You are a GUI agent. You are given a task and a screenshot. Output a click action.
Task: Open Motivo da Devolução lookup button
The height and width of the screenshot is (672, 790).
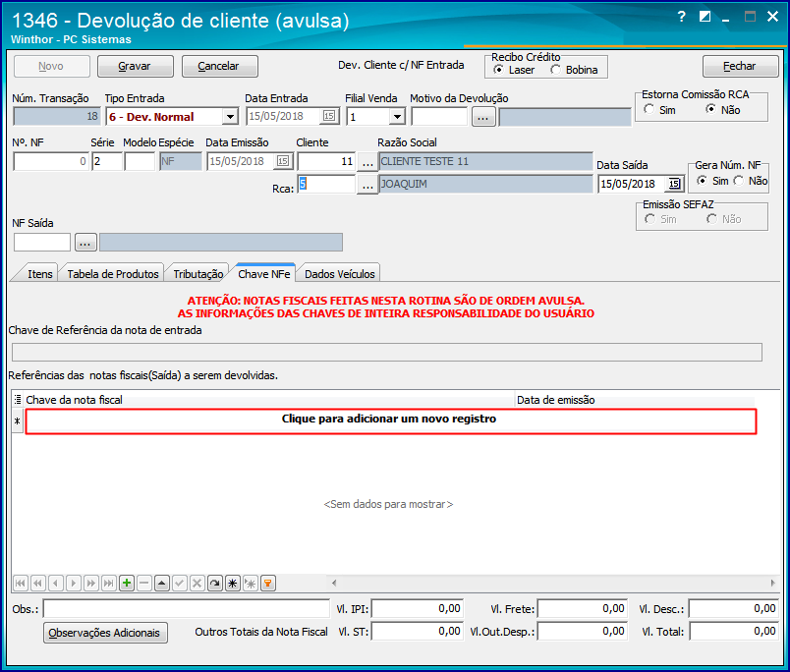tap(483, 117)
